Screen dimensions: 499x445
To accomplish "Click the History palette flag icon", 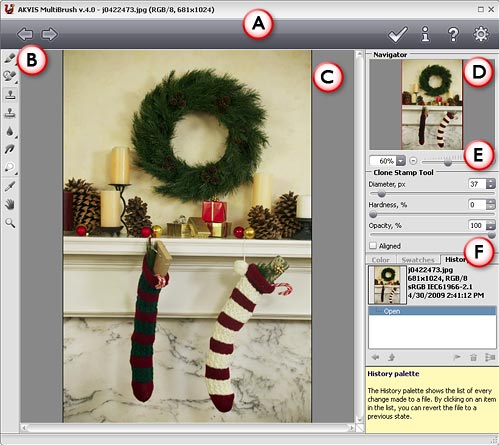I will [457, 357].
